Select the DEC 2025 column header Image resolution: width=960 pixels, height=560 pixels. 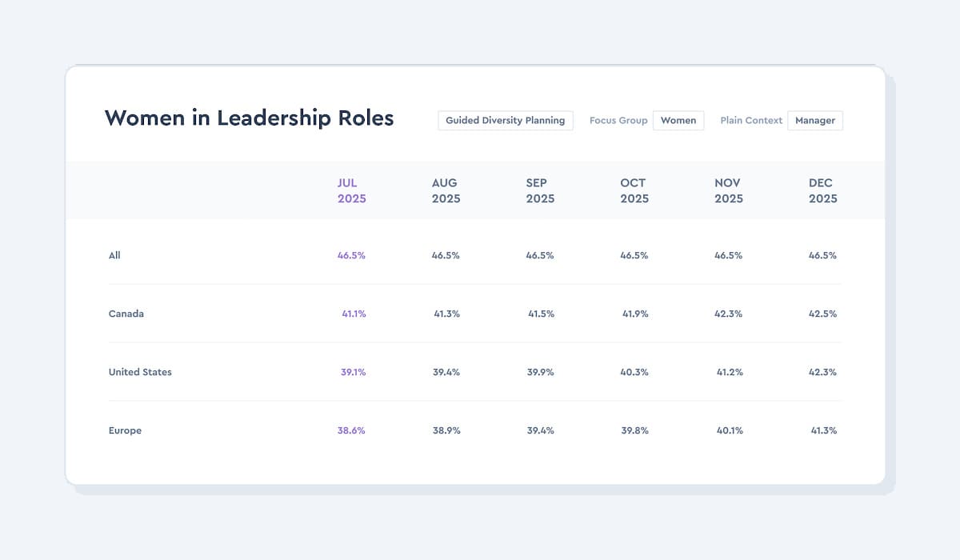pyautogui.click(x=823, y=190)
